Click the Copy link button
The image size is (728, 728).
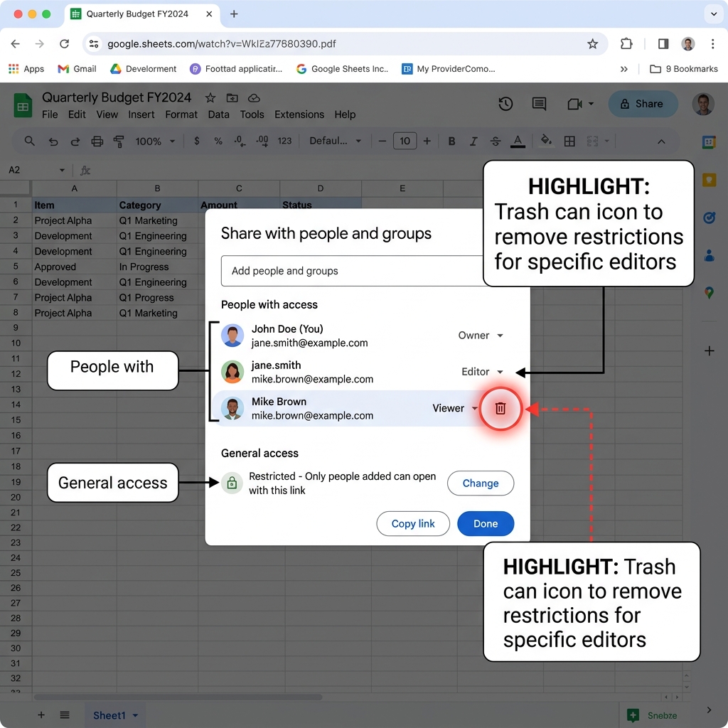(413, 524)
